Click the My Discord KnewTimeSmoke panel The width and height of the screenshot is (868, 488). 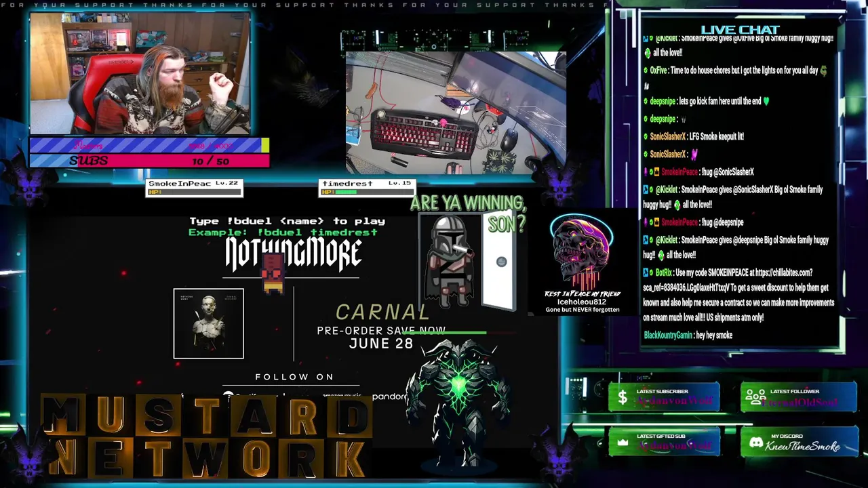[800, 442]
